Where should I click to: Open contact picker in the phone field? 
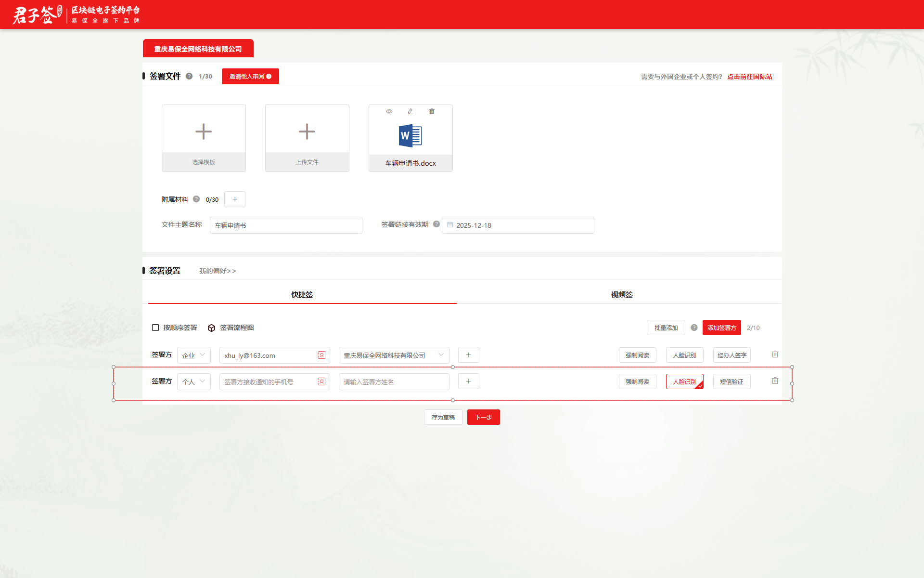(x=321, y=381)
